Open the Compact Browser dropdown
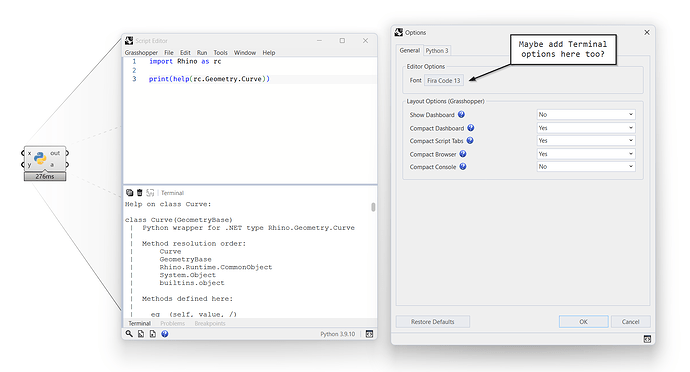This screenshot has height=372, width=690. (586, 154)
